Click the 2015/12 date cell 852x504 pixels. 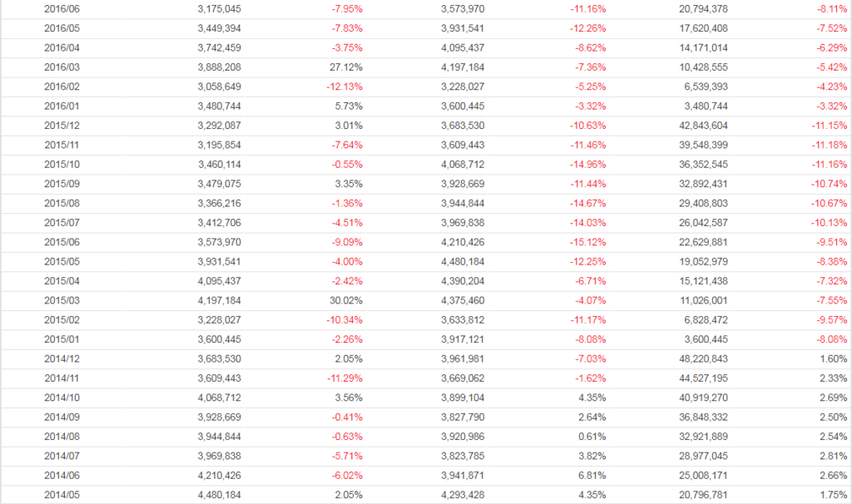62,126
